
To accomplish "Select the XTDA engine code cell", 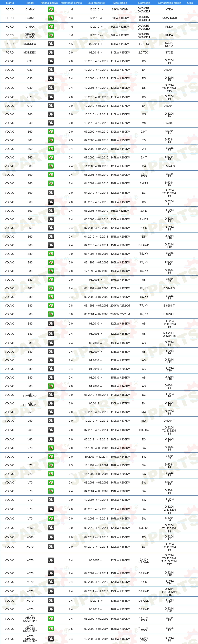I will click(x=169, y=9).
